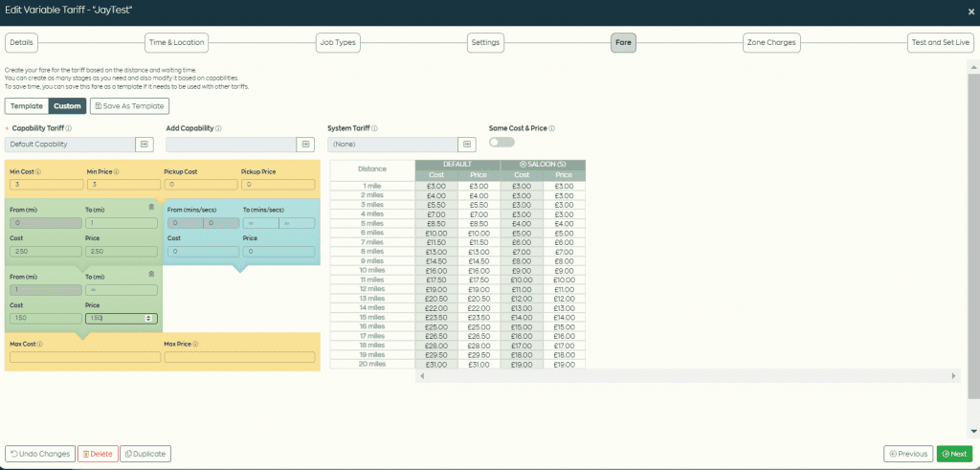Go to the Time & Location step
Image resolution: width=980 pixels, height=470 pixels.
pyautogui.click(x=176, y=42)
